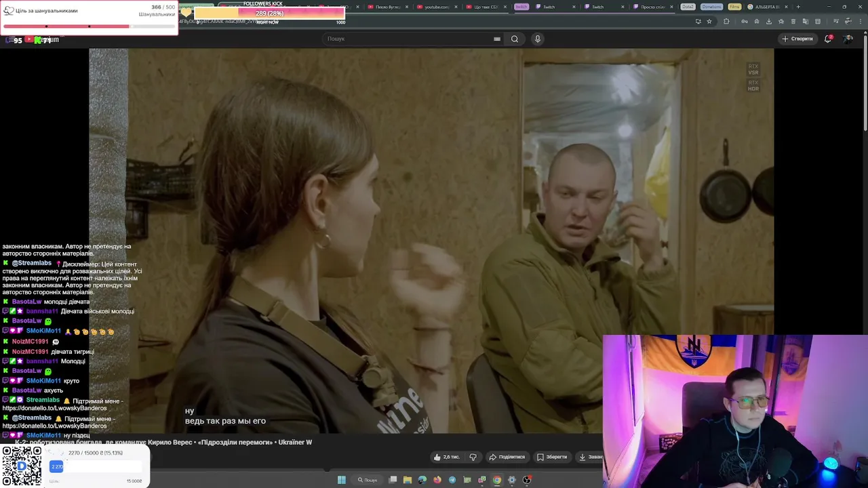This screenshot has height=488, width=868.
Task: Like the video with 2,6 тис. likes
Action: coord(446,457)
